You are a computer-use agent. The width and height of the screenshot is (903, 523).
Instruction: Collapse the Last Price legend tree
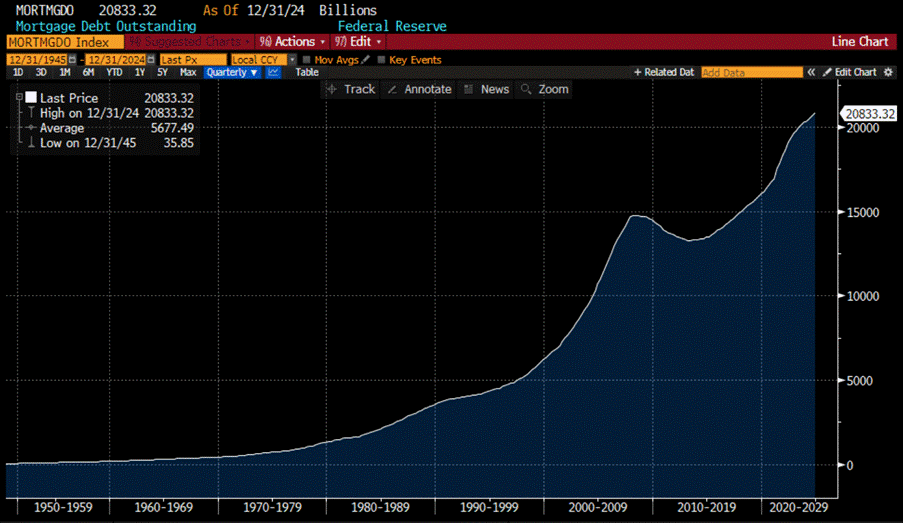tap(19, 97)
